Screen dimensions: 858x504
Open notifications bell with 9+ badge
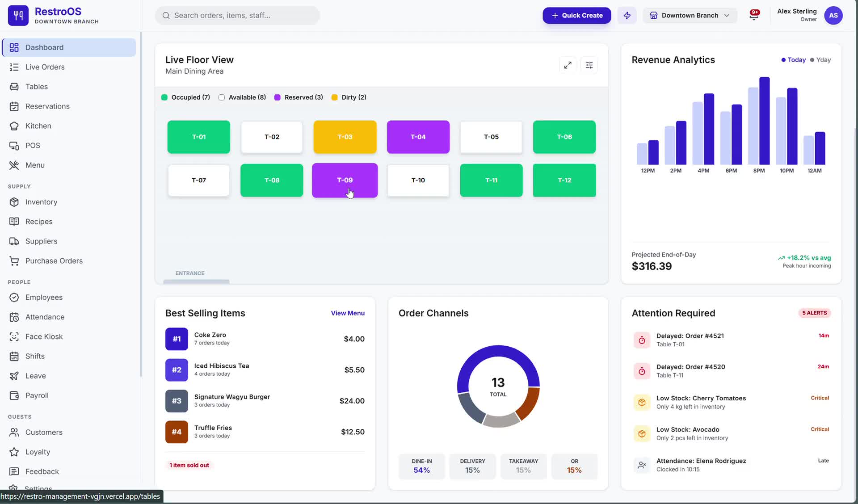pos(754,15)
